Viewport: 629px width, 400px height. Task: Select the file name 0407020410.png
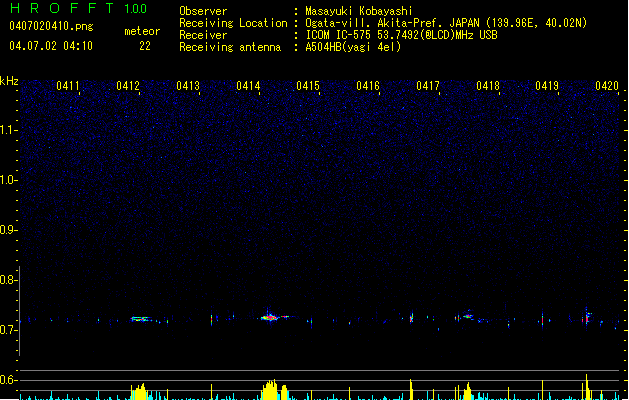click(51, 26)
